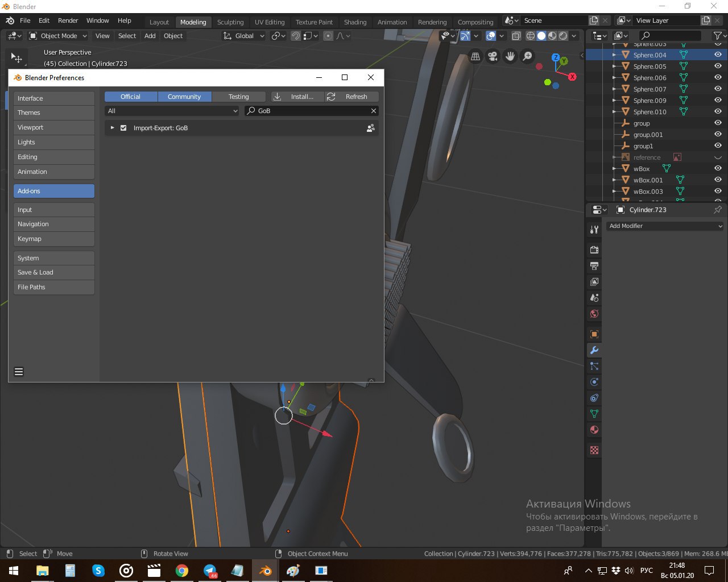Hide wBox in the outliner
This screenshot has height=582, width=728.
(x=718, y=169)
